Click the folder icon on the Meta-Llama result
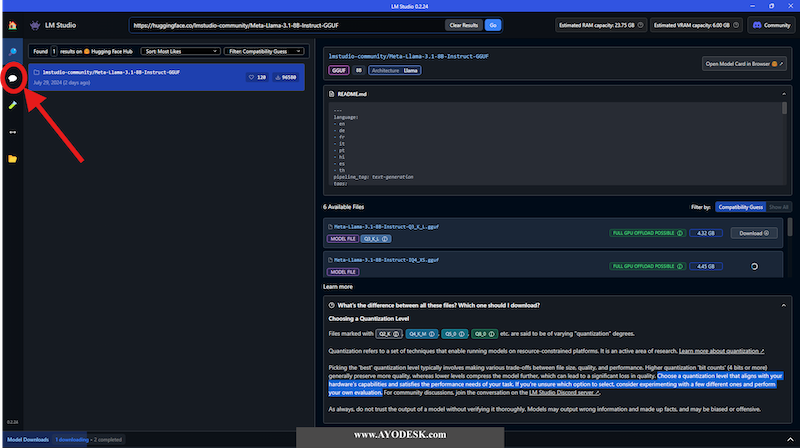The image size is (800, 448). click(x=36, y=72)
